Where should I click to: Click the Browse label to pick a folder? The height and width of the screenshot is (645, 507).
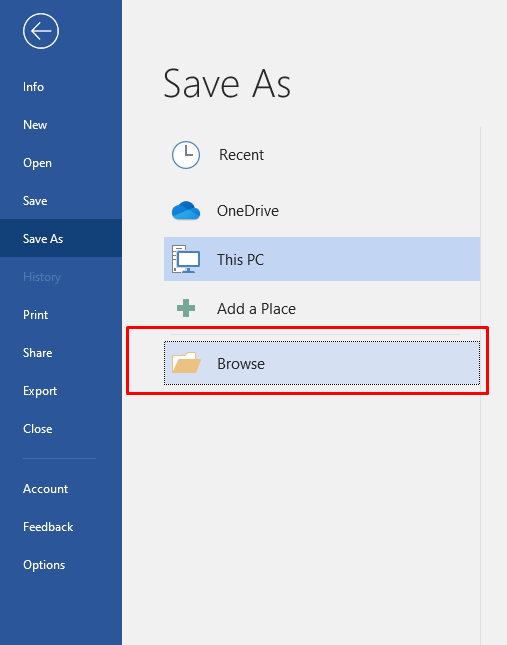point(241,364)
